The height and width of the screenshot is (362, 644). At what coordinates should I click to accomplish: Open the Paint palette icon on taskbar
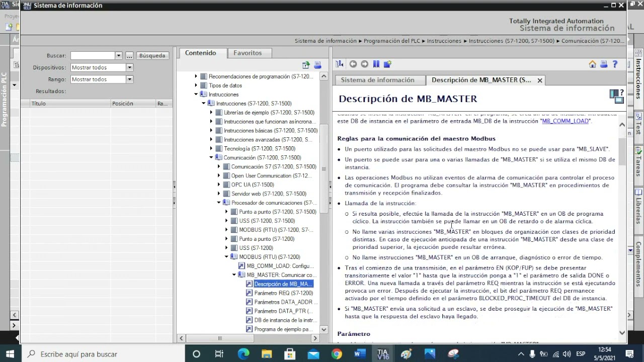click(x=407, y=354)
